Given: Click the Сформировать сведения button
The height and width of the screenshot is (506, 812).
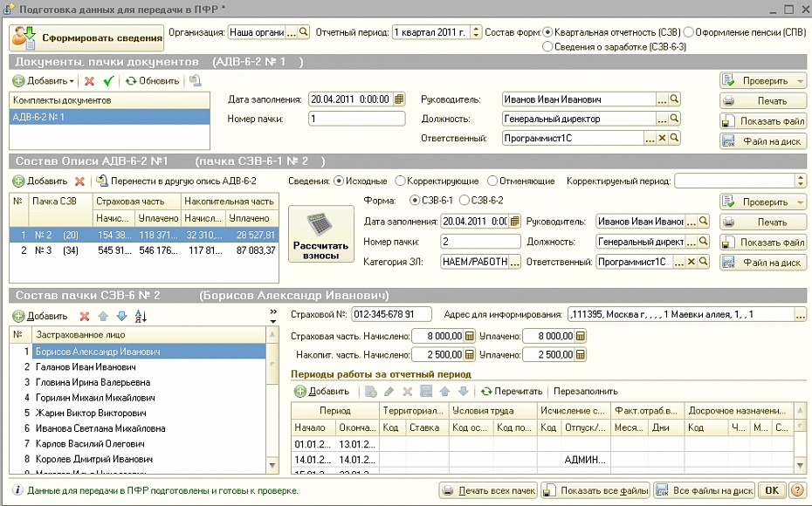Looking at the screenshot, I should pyautogui.click(x=86, y=38).
